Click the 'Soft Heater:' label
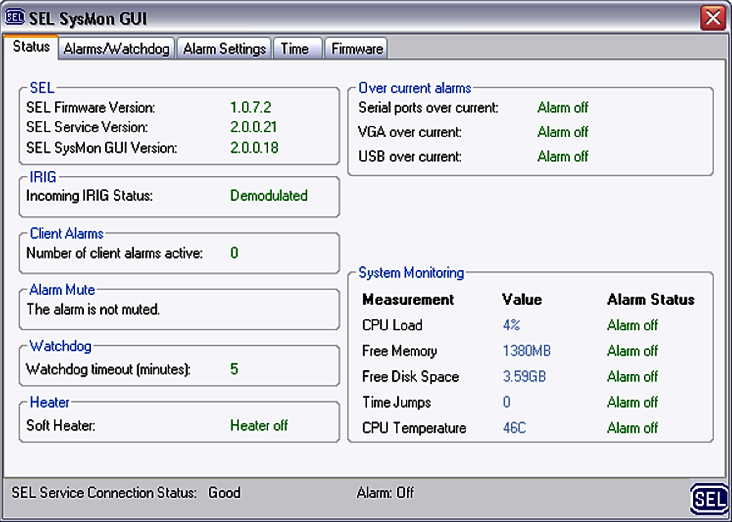The width and height of the screenshot is (732, 522). pos(61,425)
